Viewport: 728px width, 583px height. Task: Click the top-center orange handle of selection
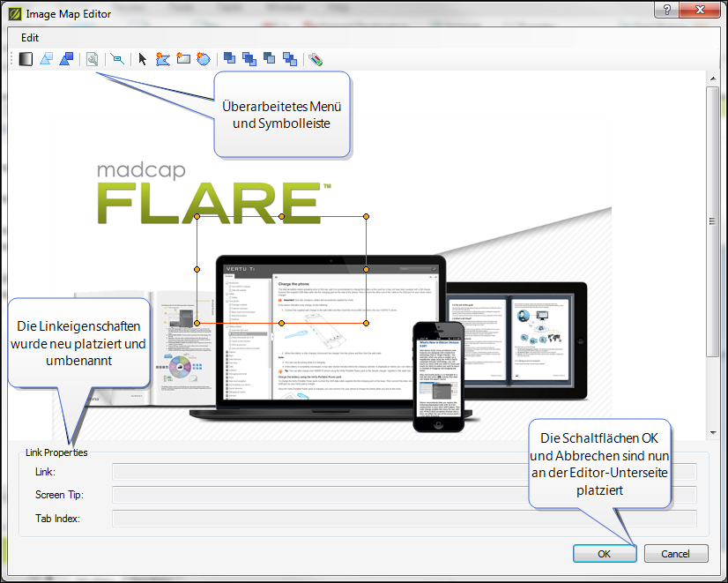281,216
